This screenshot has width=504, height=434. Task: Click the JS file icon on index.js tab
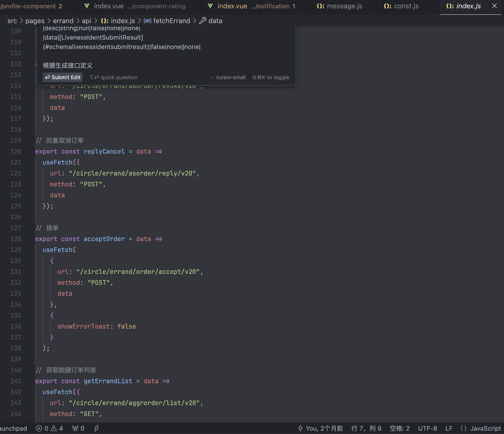[x=450, y=6]
